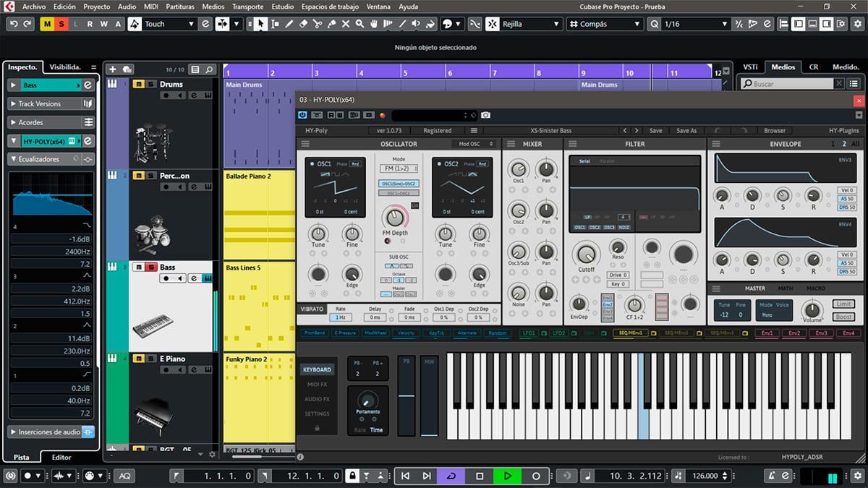Select the Range selection tool
Viewport: 868px width, 488px height.
(x=275, y=24)
